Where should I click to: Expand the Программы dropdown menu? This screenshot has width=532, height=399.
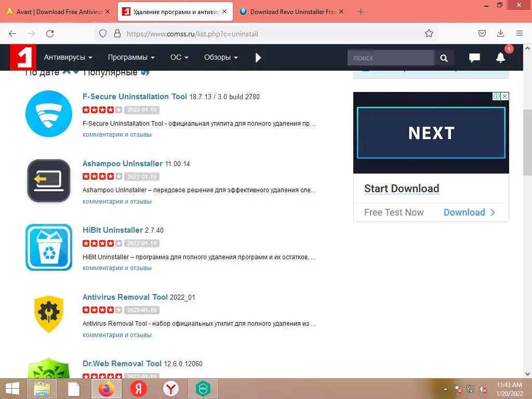(131, 57)
